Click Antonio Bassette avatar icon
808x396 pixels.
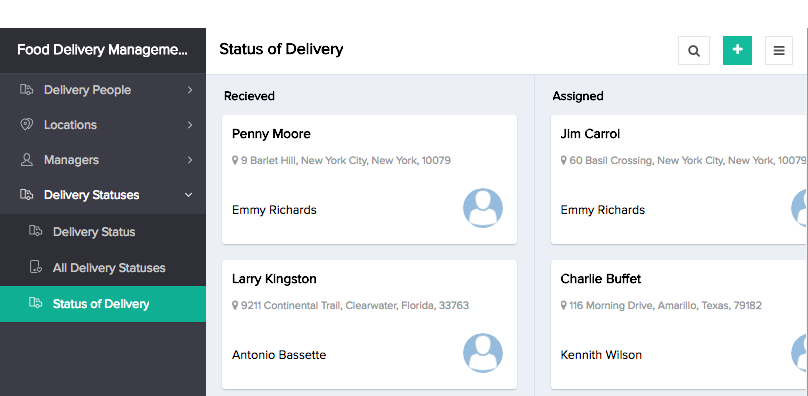(483, 353)
